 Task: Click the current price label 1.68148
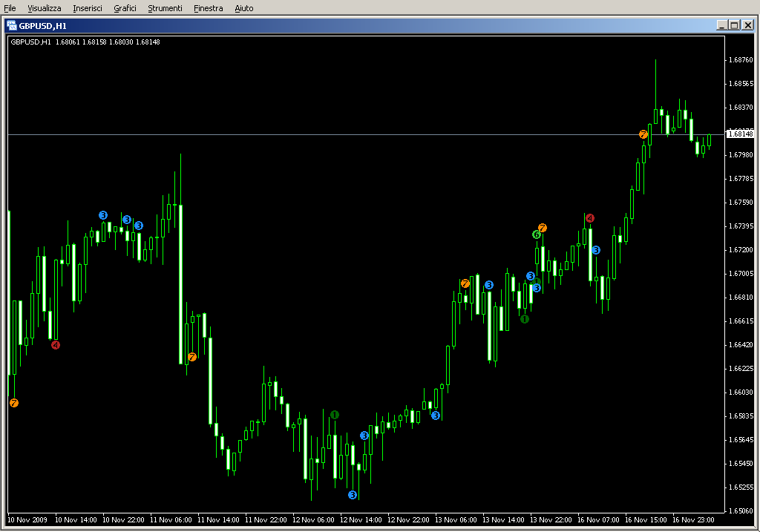[740, 134]
